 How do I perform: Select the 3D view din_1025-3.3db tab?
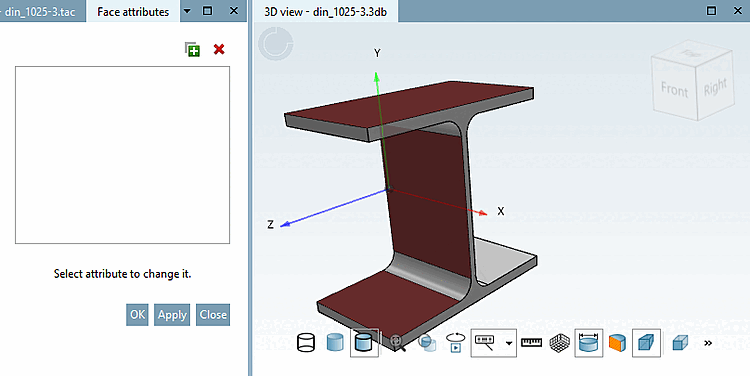[x=326, y=11]
